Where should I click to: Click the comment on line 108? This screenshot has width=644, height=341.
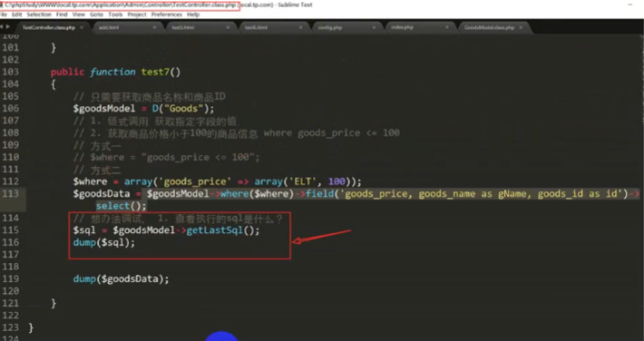click(x=236, y=133)
